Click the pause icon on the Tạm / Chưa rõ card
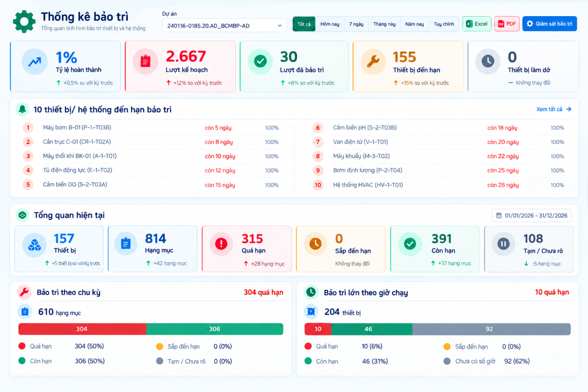 click(x=504, y=244)
